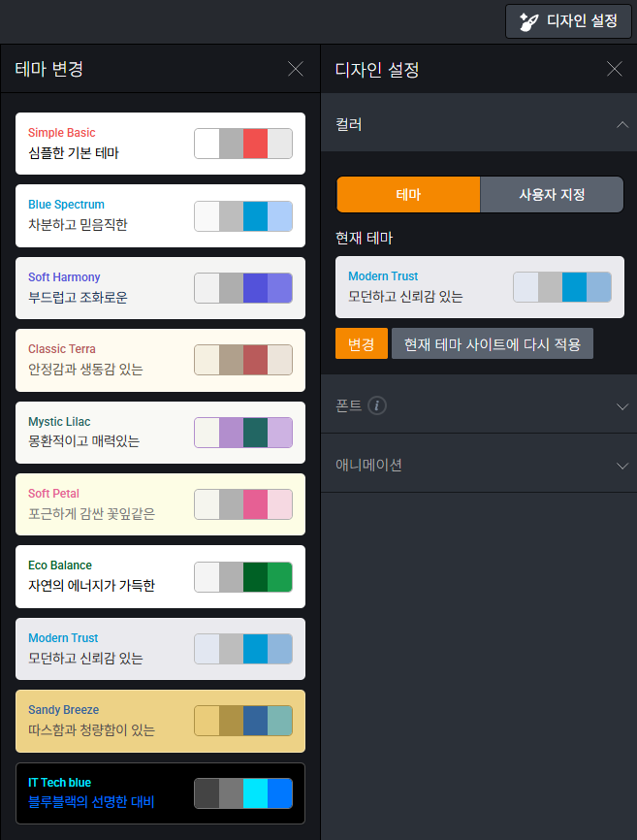
Task: Close the 디자인 설정 panel
Action: point(614,69)
